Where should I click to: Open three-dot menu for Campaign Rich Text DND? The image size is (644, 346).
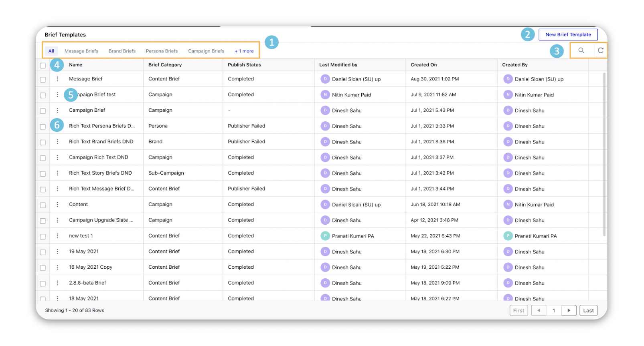[57, 157]
